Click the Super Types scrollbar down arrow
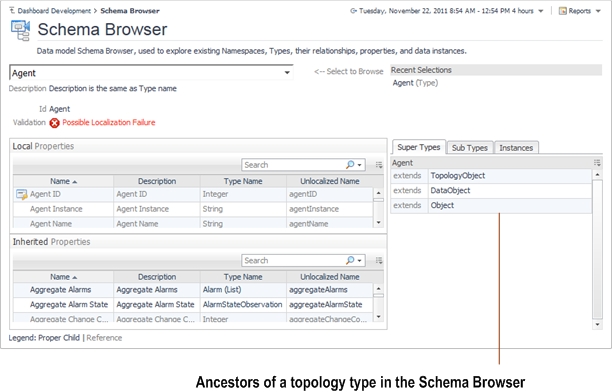Screen dimensions: 612x392 click(x=597, y=324)
